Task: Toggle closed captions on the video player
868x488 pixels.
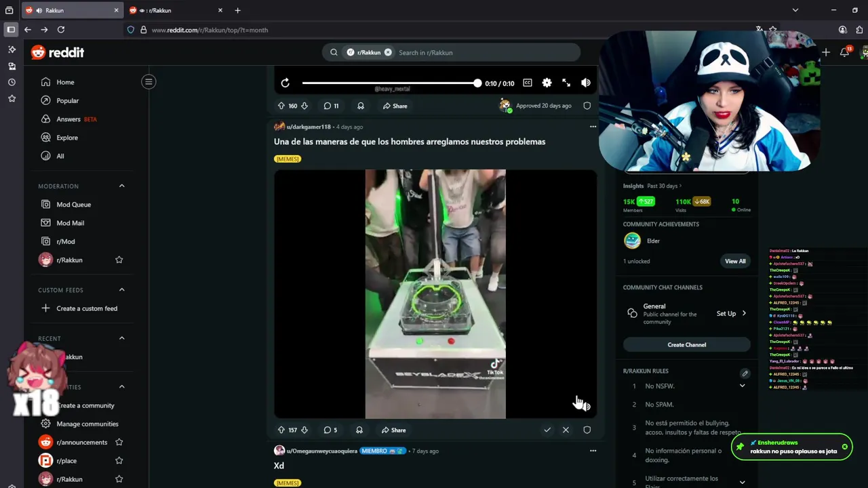Action: pos(527,83)
